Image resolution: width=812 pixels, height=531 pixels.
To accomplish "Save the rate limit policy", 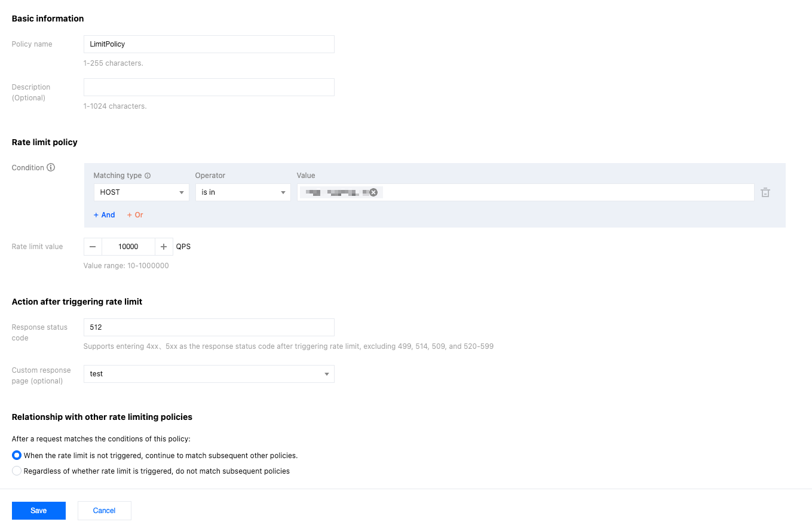I will [x=39, y=511].
